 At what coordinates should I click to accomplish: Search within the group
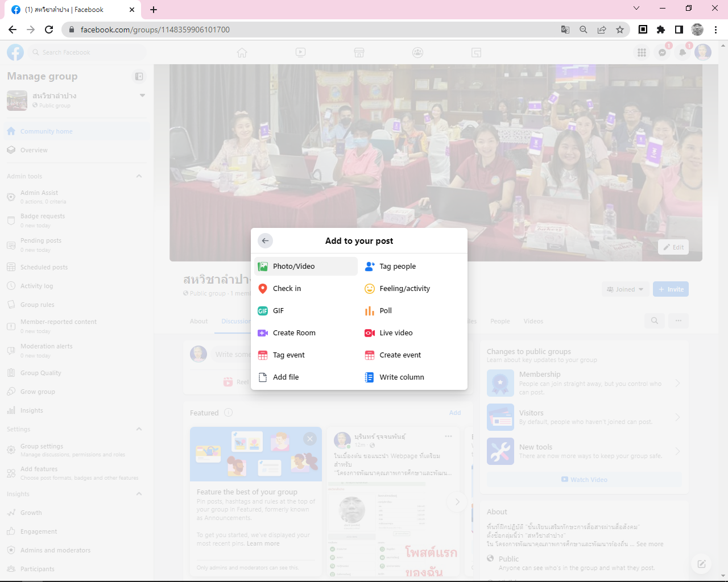click(x=655, y=321)
